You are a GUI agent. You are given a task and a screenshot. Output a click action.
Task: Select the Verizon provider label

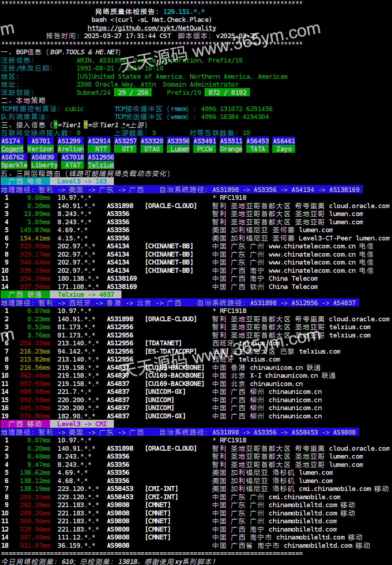(40, 149)
